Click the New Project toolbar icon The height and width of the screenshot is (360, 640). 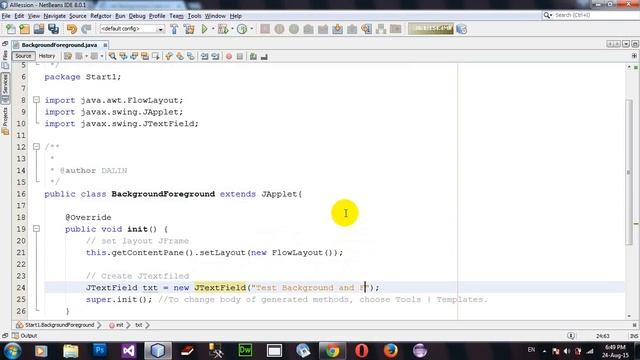click(x=24, y=29)
